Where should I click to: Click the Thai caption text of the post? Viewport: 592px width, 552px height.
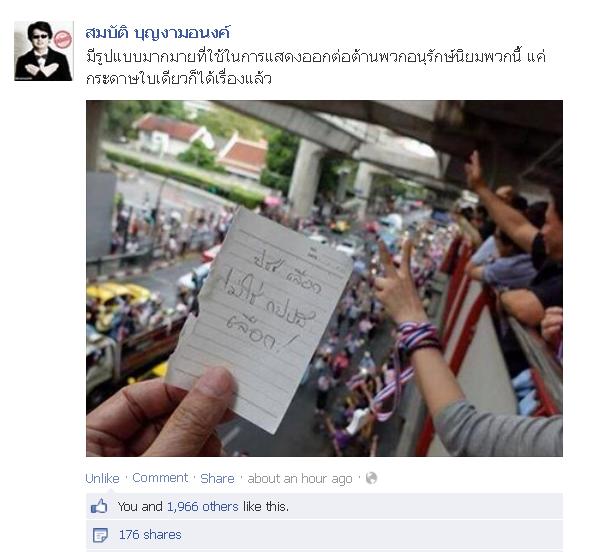pos(316,68)
